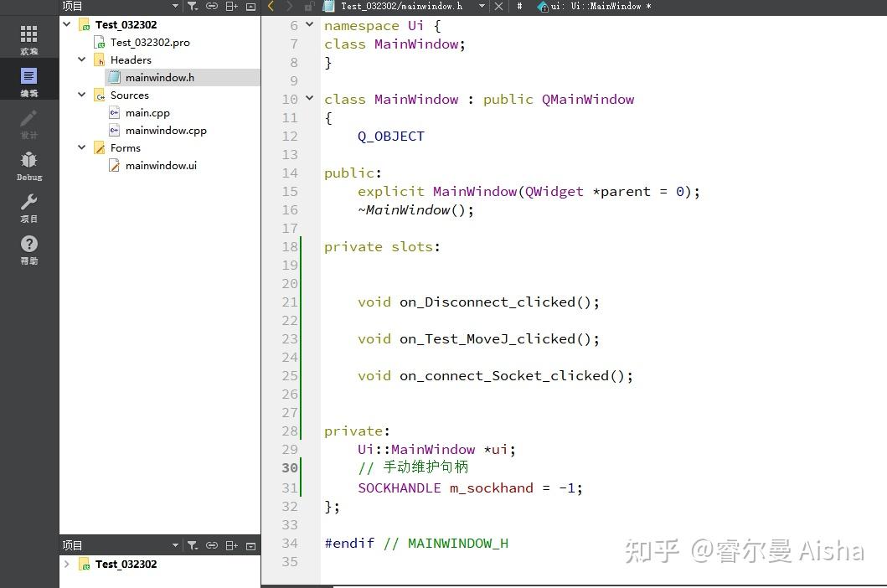
Task: Select the Sources folder label
Action: pyautogui.click(x=130, y=95)
